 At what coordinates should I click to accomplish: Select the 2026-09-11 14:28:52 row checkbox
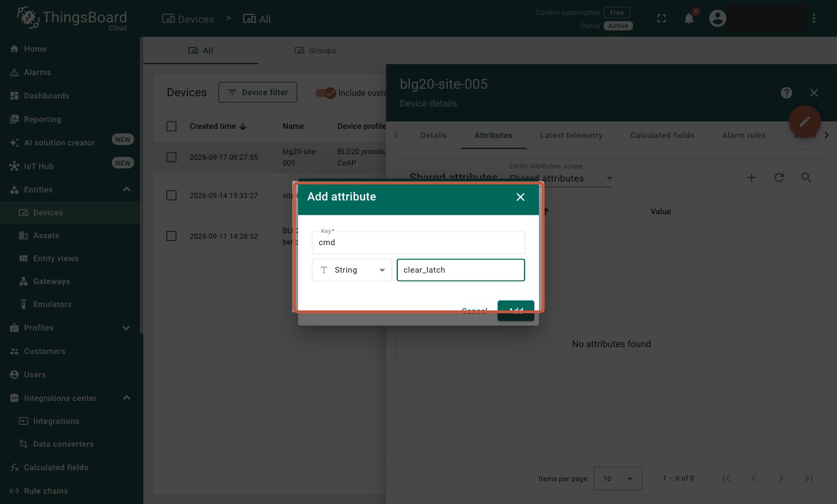[x=171, y=236]
